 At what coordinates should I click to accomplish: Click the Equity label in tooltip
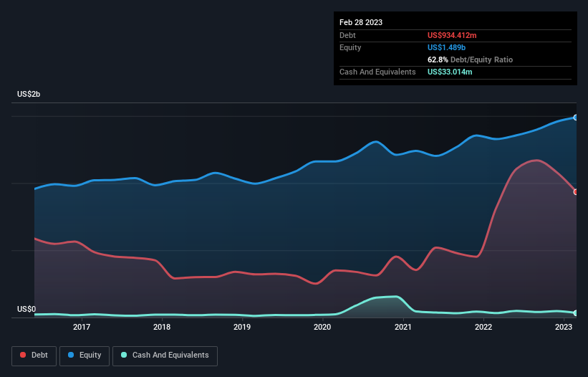click(x=350, y=47)
